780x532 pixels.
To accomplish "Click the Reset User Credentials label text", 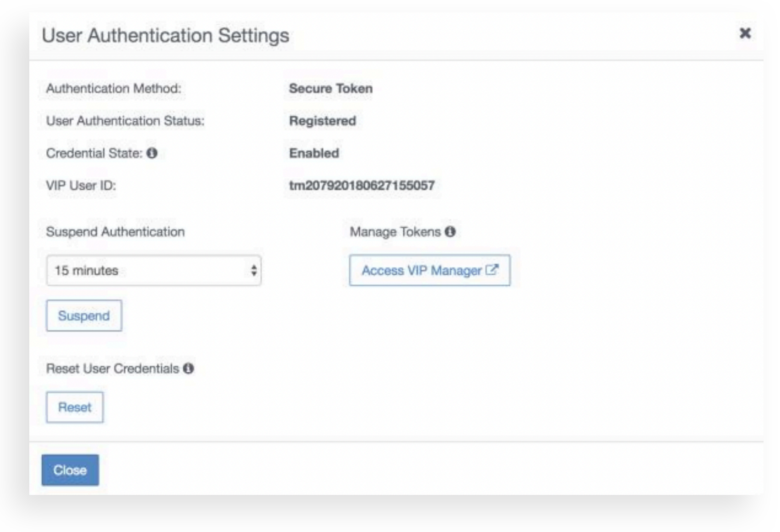I will (113, 369).
